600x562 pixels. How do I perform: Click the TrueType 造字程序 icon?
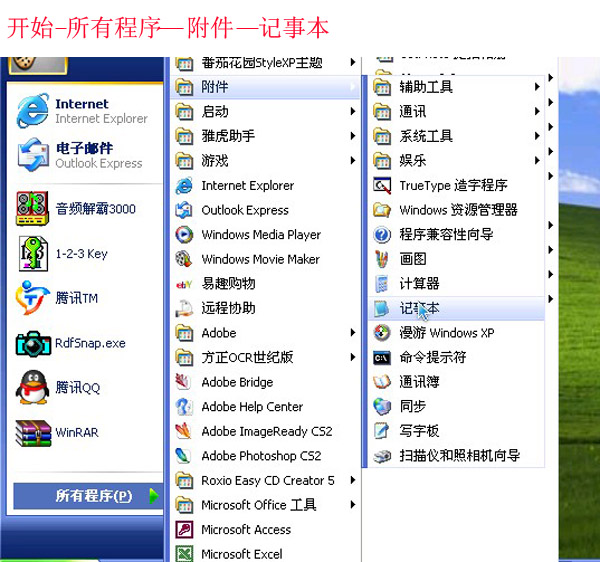[x=382, y=186]
